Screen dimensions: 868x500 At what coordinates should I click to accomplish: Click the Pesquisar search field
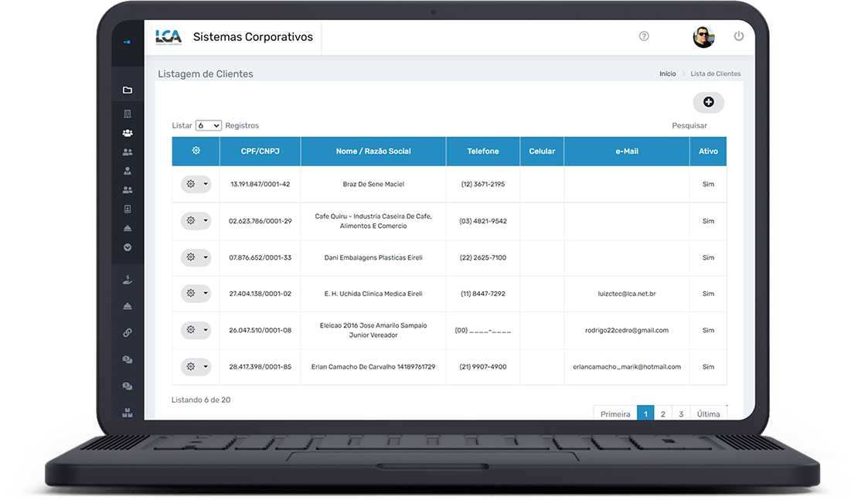tap(689, 125)
